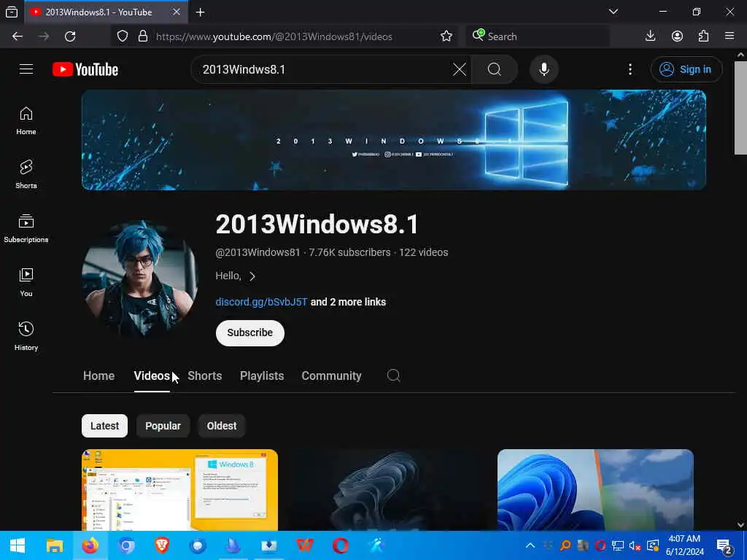
Task: Open the Windows Start menu
Action: (x=18, y=545)
